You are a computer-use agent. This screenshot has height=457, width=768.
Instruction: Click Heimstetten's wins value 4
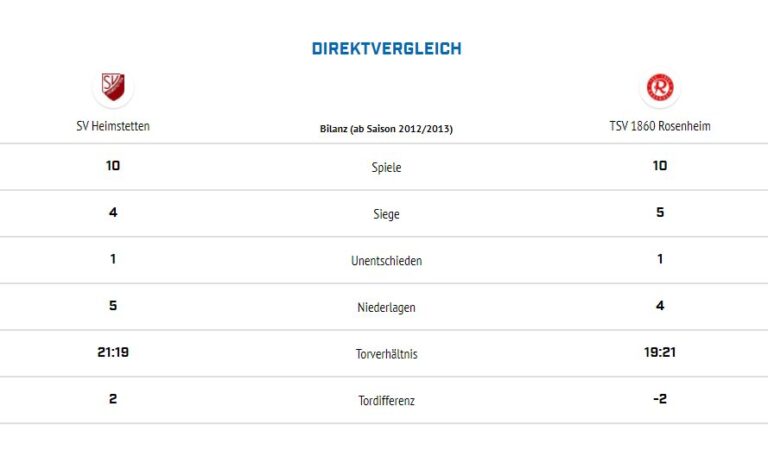[x=113, y=212]
